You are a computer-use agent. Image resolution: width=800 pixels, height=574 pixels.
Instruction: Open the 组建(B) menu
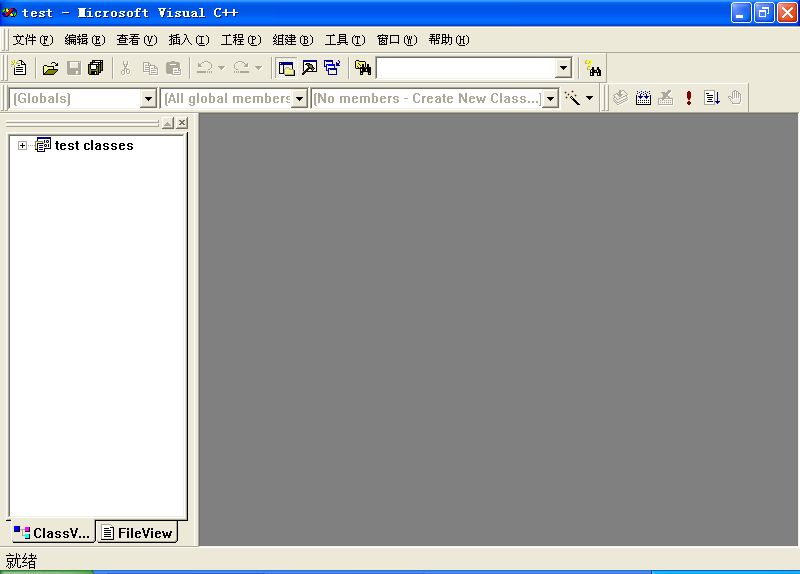click(293, 40)
